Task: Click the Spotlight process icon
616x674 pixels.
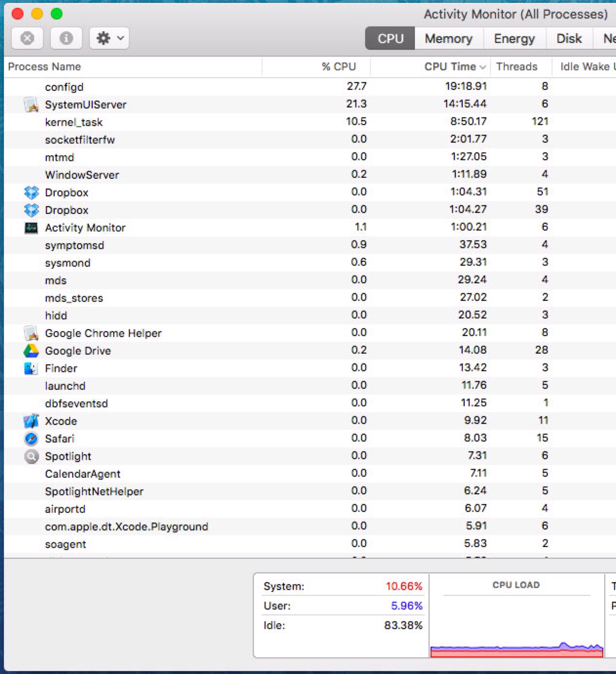Action: (31, 456)
